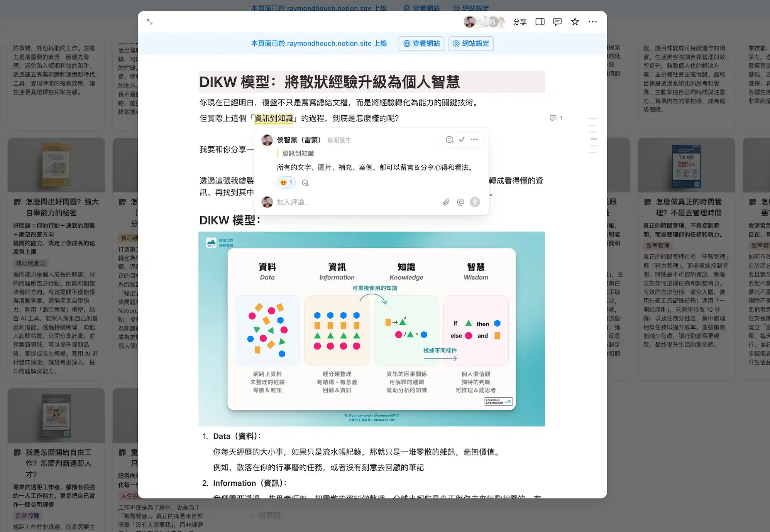This screenshot has width=770, height=532.
Task: Jump using highlighted outline marker on right
Action: (594, 139)
